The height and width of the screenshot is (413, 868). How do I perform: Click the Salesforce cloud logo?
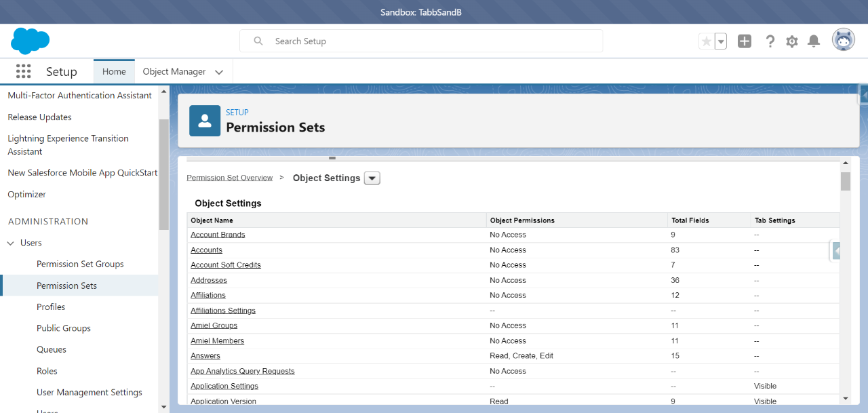pos(30,41)
